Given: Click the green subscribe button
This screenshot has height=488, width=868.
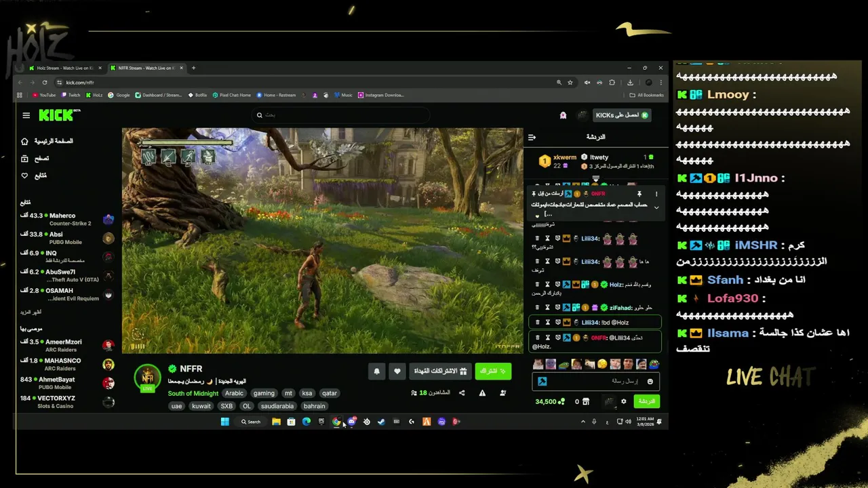Looking at the screenshot, I should (x=493, y=371).
